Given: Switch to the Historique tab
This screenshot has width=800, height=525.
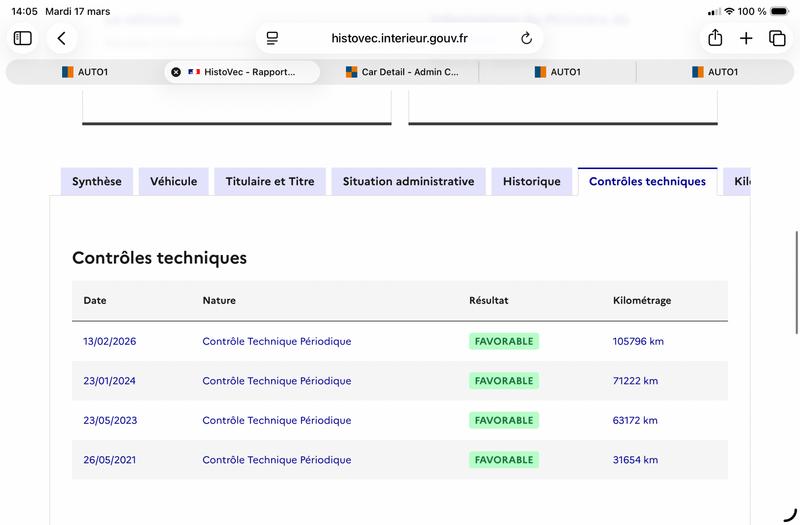Looking at the screenshot, I should tap(532, 181).
